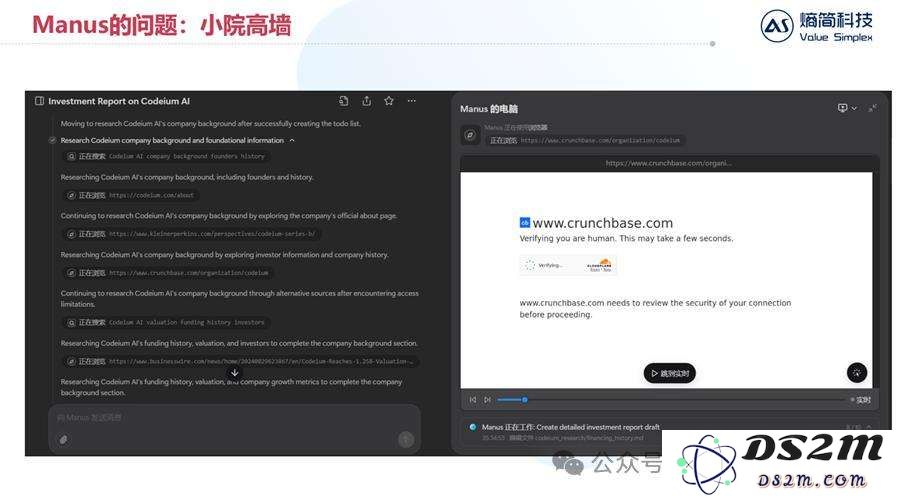The height and width of the screenshot is (498, 900).
Task: Open search step 'Codeium AI valuation funding history investors'
Action: (166, 322)
